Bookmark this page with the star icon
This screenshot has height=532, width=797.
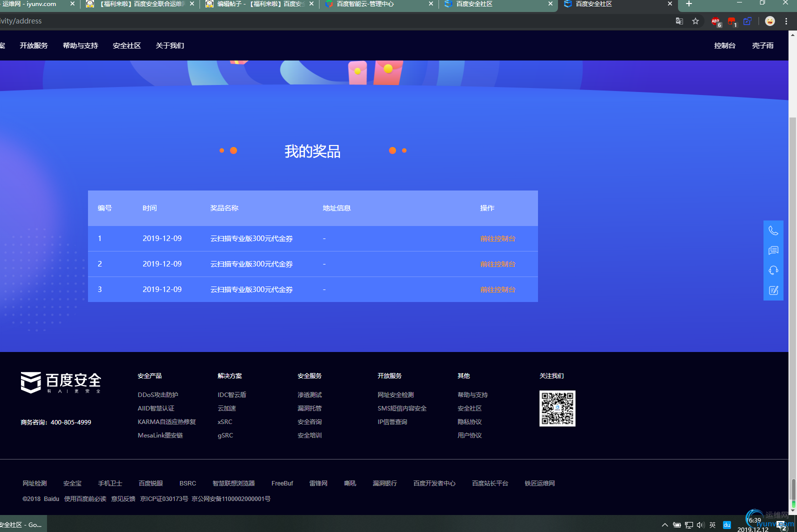(695, 21)
